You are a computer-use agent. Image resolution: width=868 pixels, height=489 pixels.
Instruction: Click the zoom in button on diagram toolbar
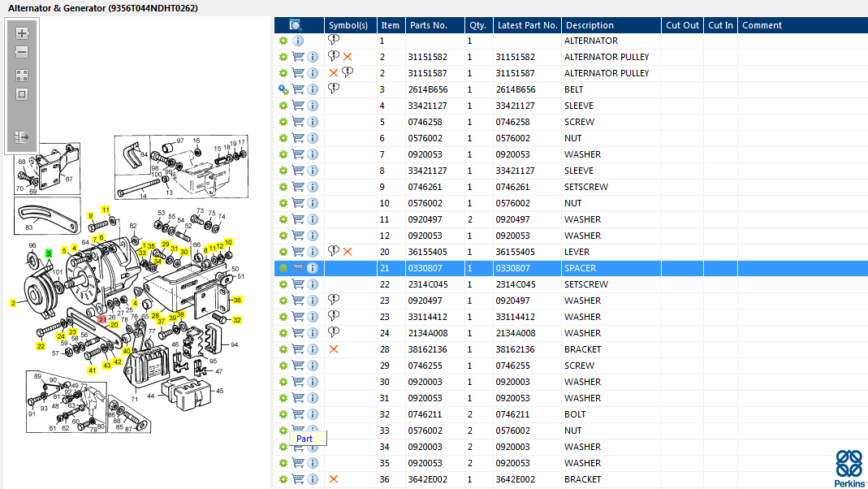click(x=22, y=33)
